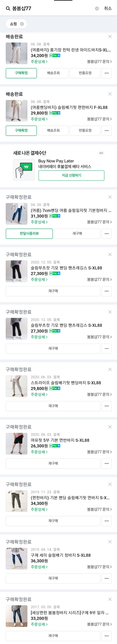
Task: Open more options for 여유핏 5부 면반바지
Action: point(107,463)
